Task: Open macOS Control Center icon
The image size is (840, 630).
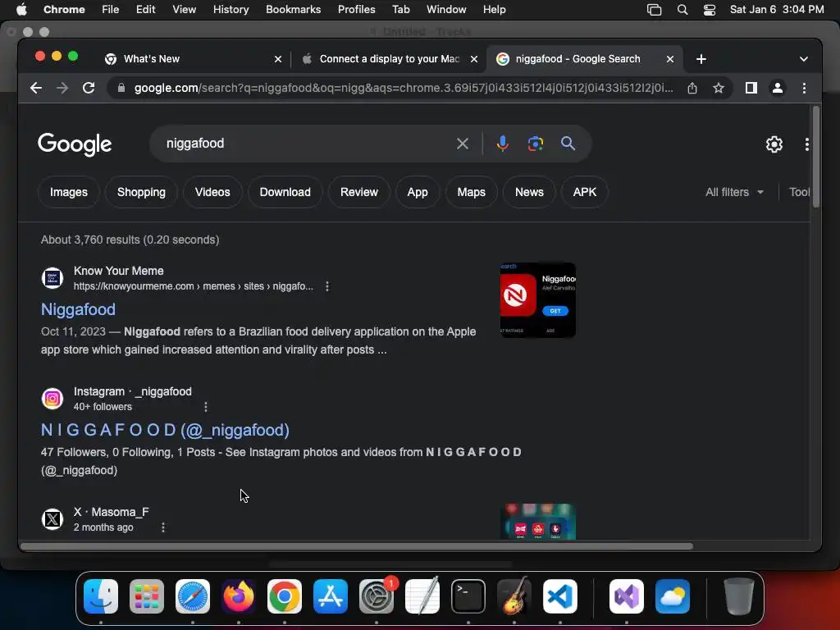Action: [710, 10]
